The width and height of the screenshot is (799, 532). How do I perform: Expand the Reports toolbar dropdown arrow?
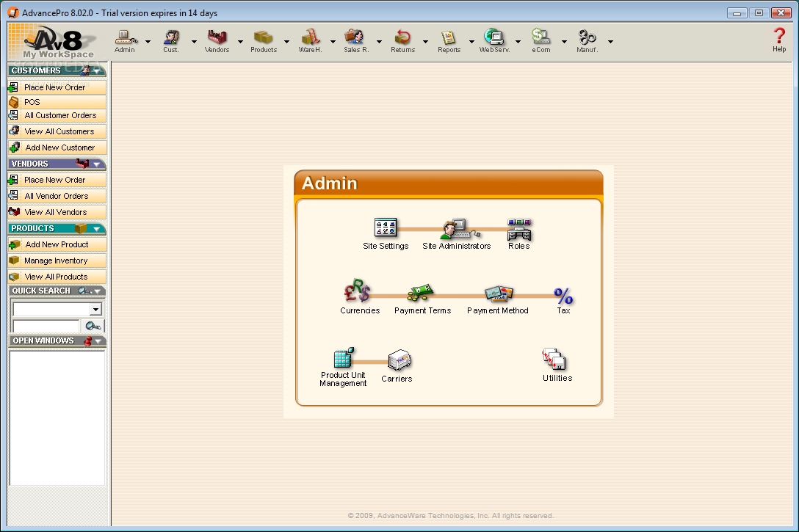click(x=471, y=42)
